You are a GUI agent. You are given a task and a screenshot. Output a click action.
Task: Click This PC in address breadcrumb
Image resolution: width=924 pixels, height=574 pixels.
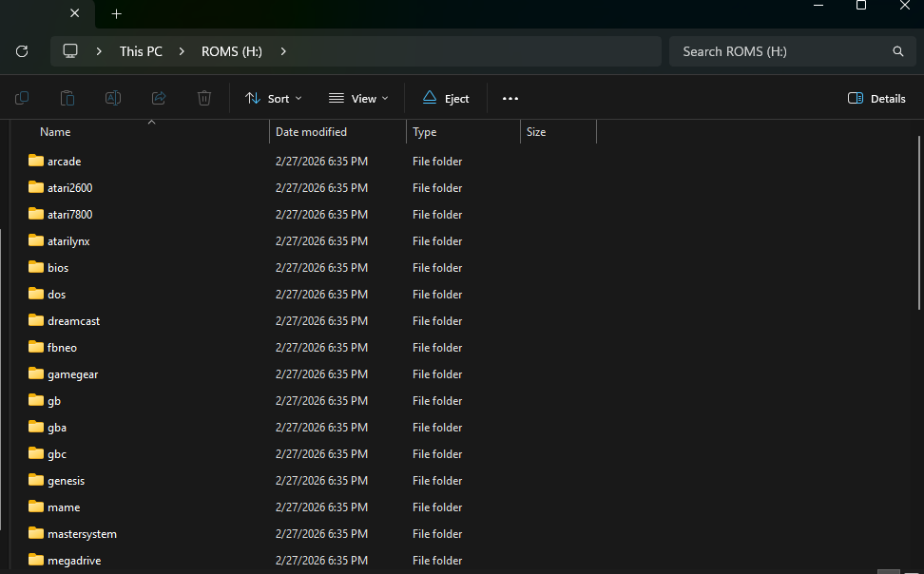[141, 51]
